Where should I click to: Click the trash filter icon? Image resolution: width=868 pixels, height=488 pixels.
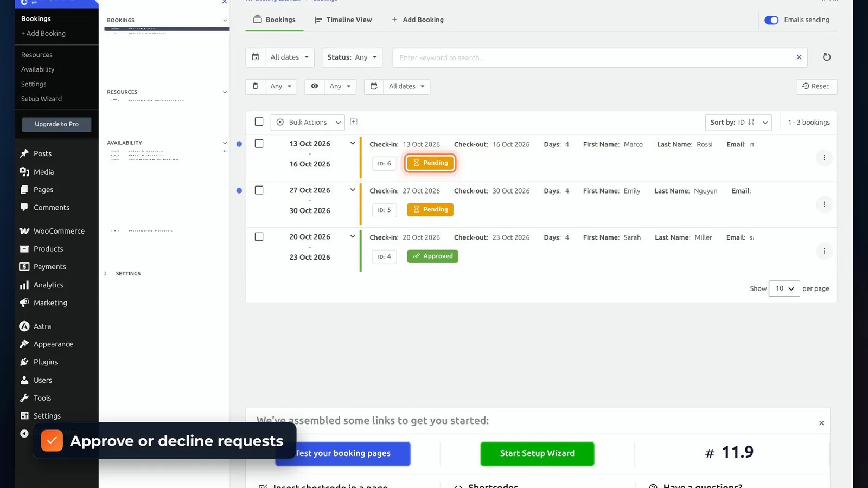pyautogui.click(x=256, y=86)
